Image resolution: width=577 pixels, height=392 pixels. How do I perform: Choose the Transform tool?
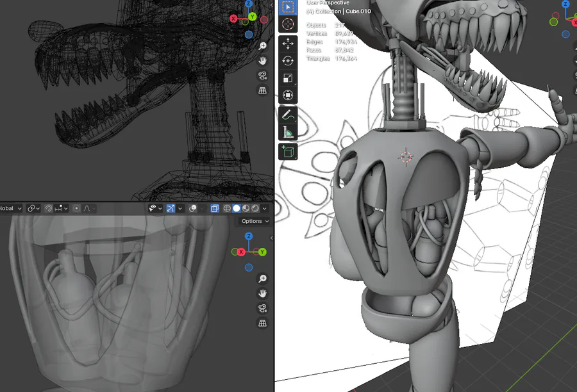pos(288,95)
